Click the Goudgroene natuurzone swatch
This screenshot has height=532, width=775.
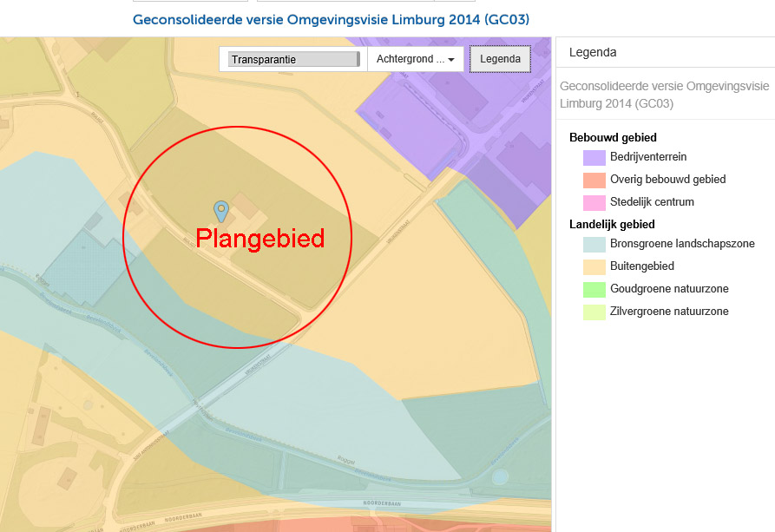(594, 290)
